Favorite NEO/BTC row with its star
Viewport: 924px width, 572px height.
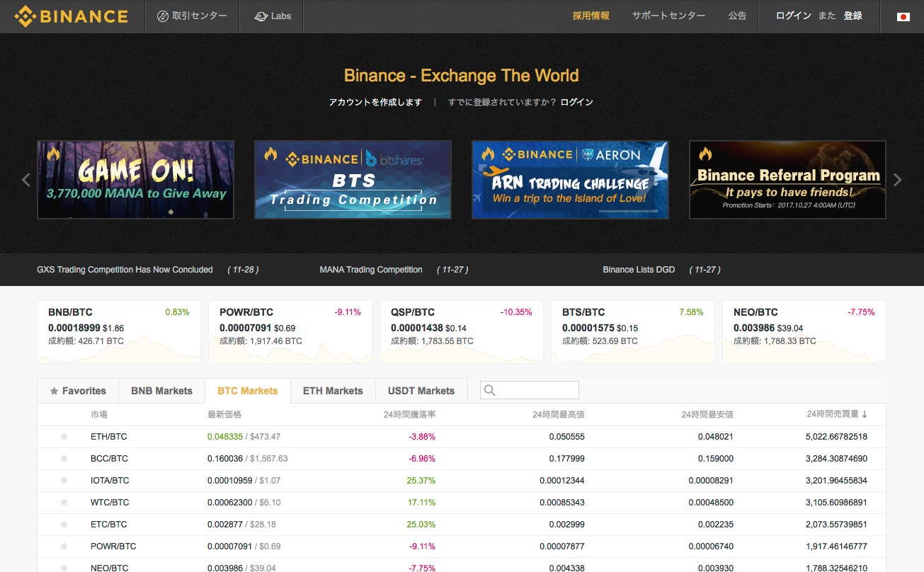pos(64,568)
